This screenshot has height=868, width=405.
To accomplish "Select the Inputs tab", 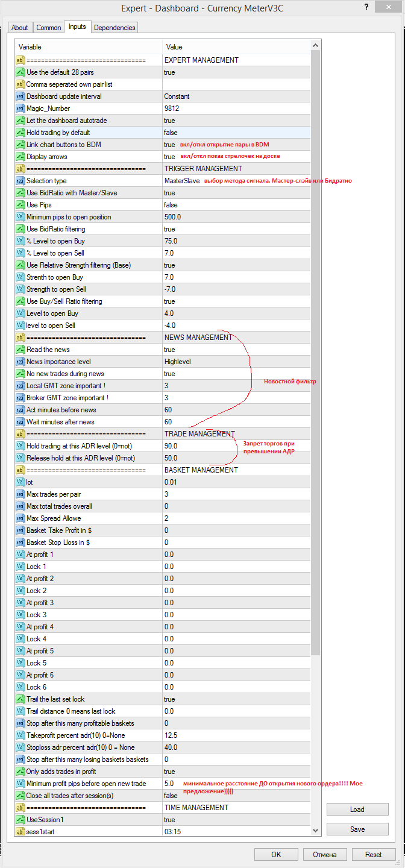I will 77,27.
